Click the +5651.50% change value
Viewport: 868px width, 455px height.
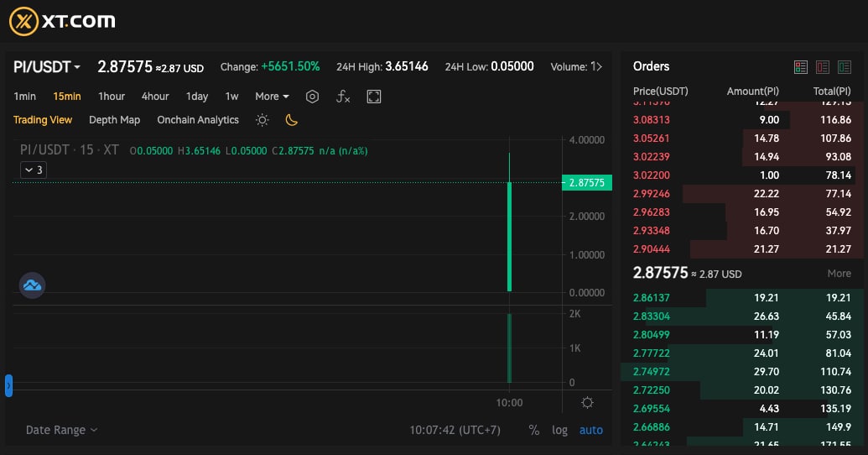(291, 66)
